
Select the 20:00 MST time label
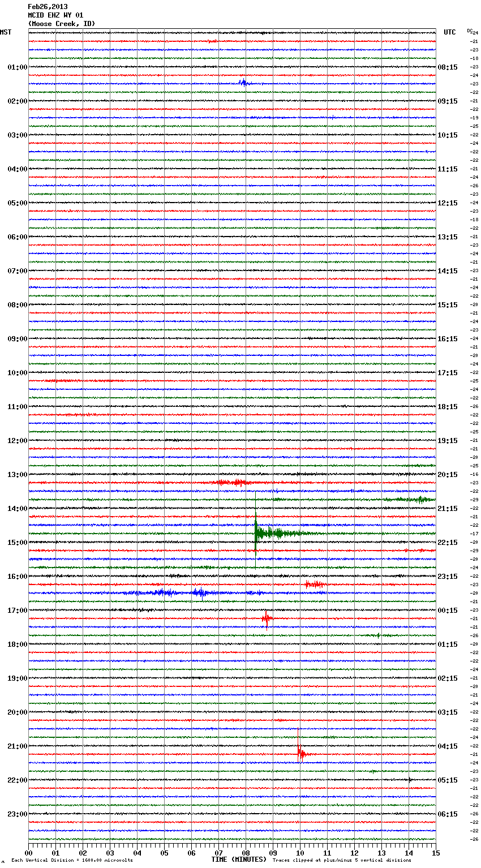click(x=18, y=712)
